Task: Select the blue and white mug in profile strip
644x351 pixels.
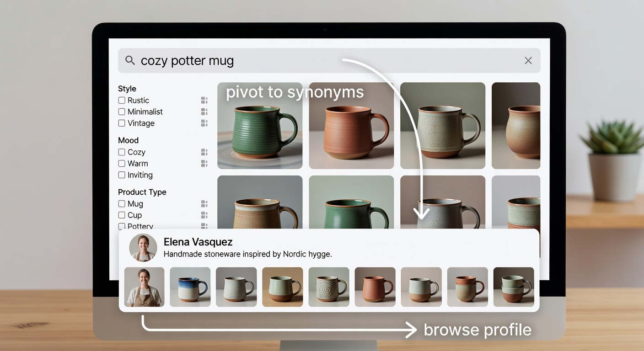Action: [x=190, y=287]
